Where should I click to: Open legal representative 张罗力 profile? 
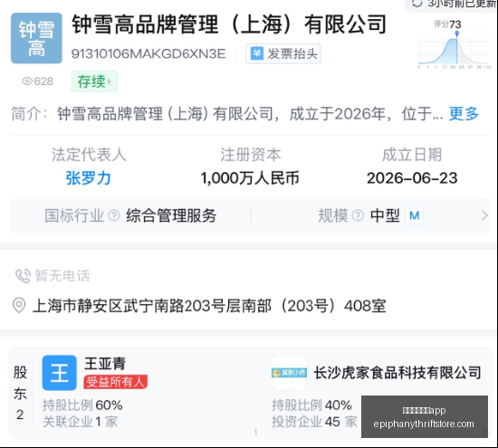click(89, 178)
